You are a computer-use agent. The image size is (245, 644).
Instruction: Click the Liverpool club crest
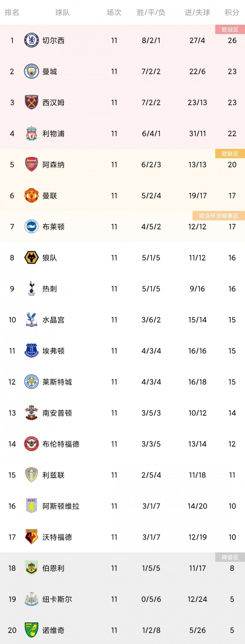32,134
